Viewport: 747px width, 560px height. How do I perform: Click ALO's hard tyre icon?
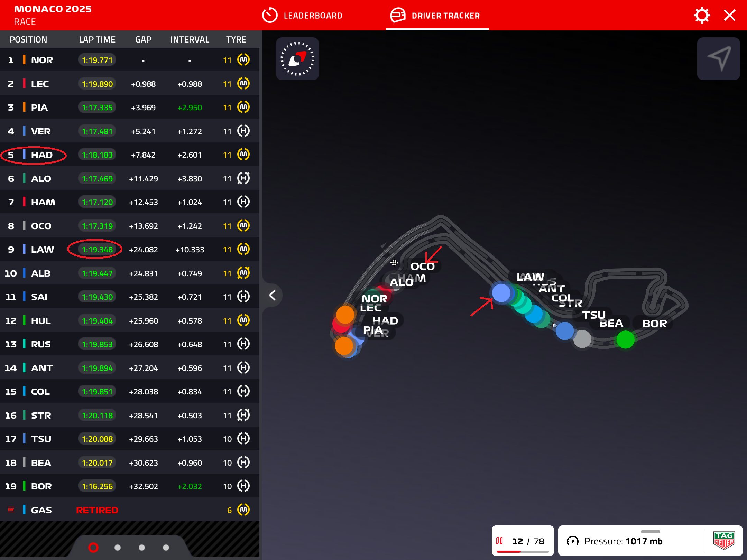pos(243,178)
